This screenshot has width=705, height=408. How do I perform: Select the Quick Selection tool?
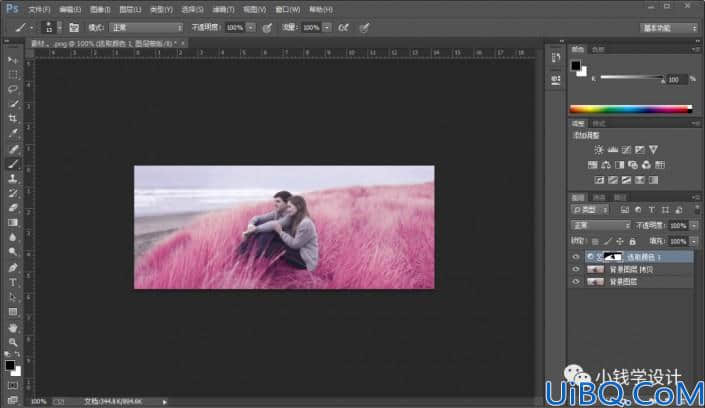[13, 104]
